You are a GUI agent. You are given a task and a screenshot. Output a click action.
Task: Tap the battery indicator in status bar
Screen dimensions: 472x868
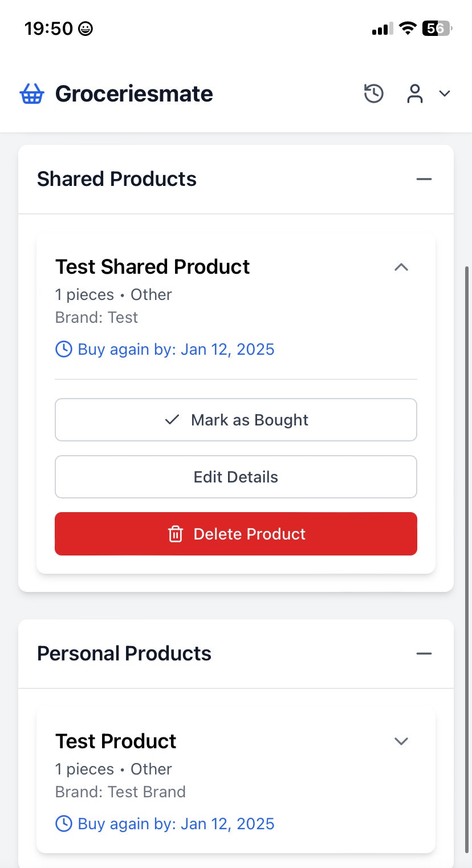point(437,28)
